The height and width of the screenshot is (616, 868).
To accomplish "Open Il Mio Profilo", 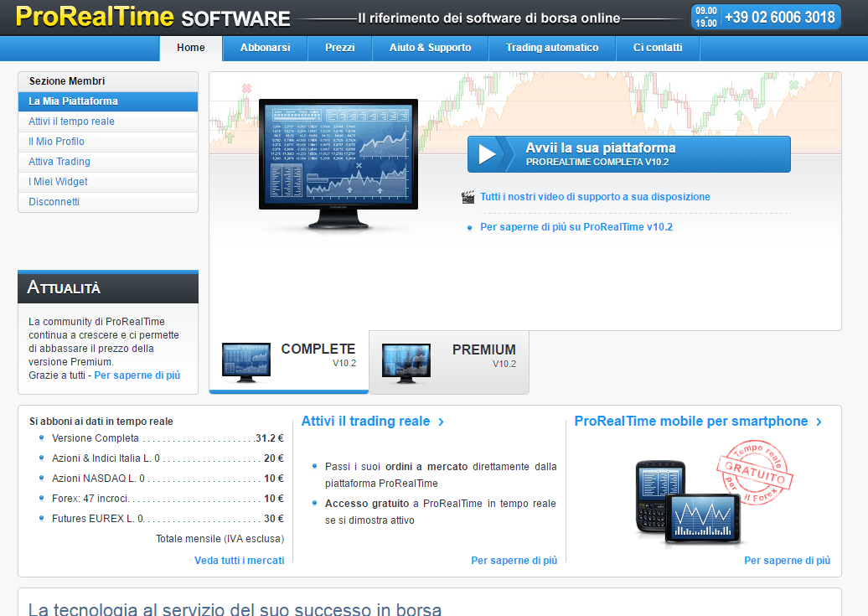I will click(x=108, y=142).
